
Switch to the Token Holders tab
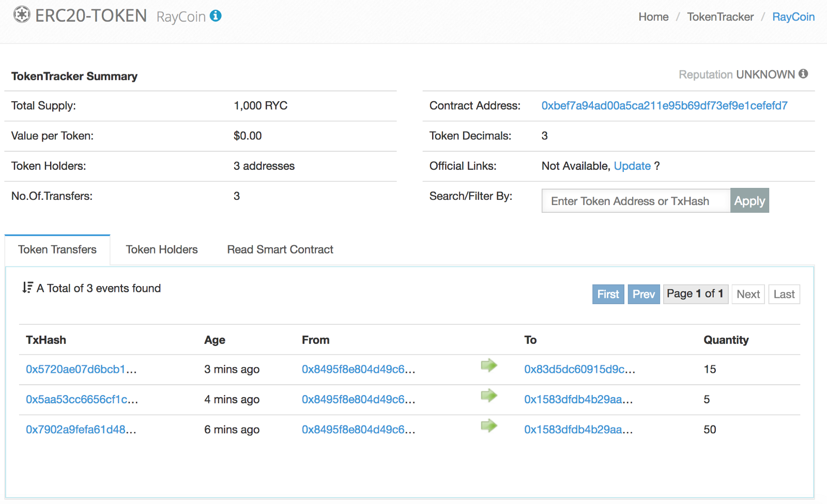tap(162, 250)
